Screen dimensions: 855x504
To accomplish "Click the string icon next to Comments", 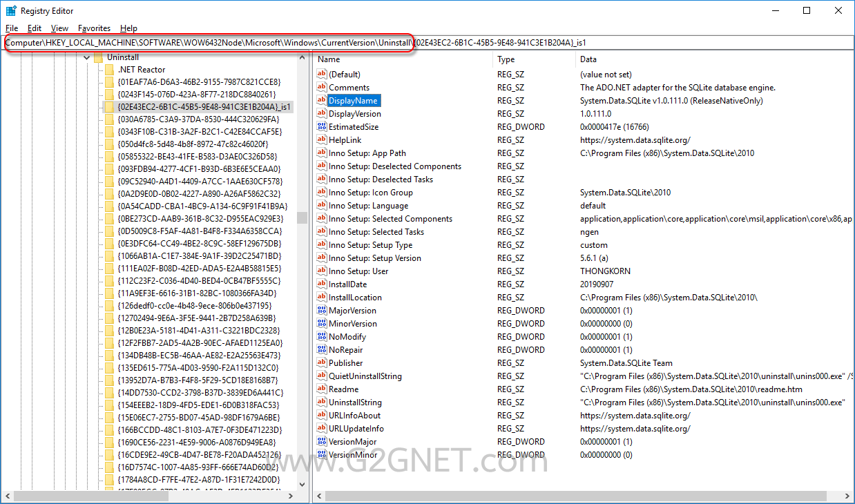I will (321, 87).
